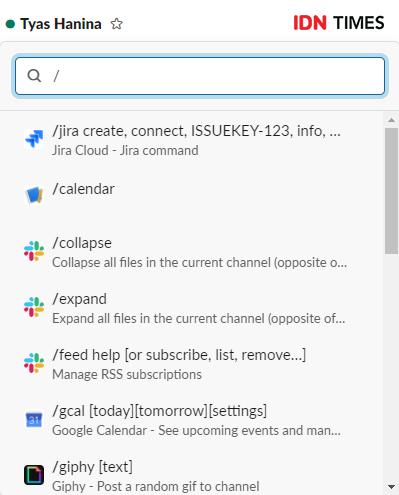Click 'Jira Cloud - Jira command' description
The height and width of the screenshot is (495, 399).
pos(125,150)
